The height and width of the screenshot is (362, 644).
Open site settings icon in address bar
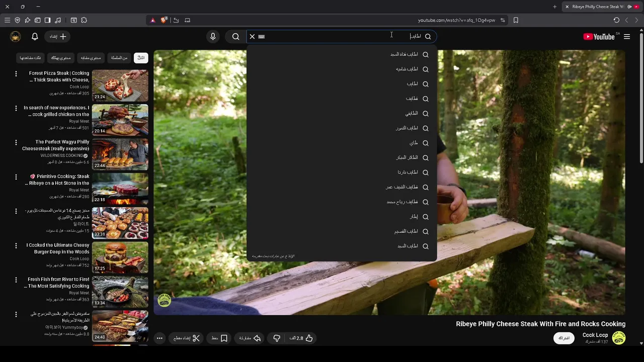503,20
